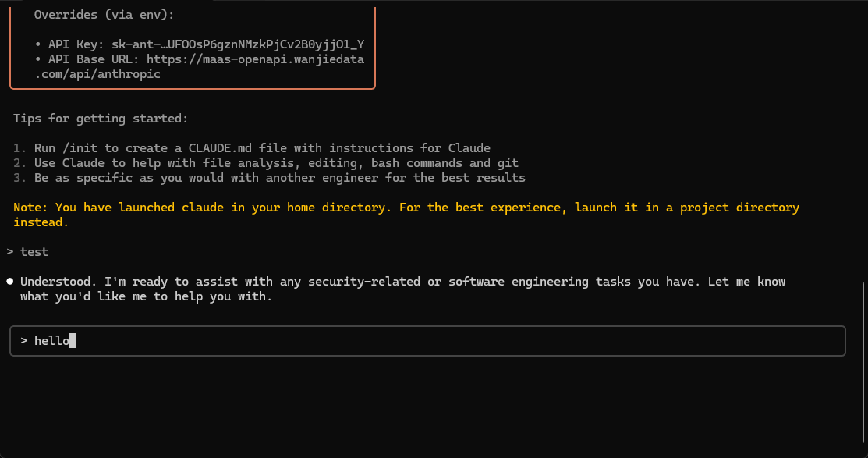Click the bullet before API Key line
The width and height of the screenshot is (868, 458).
pos(37,44)
